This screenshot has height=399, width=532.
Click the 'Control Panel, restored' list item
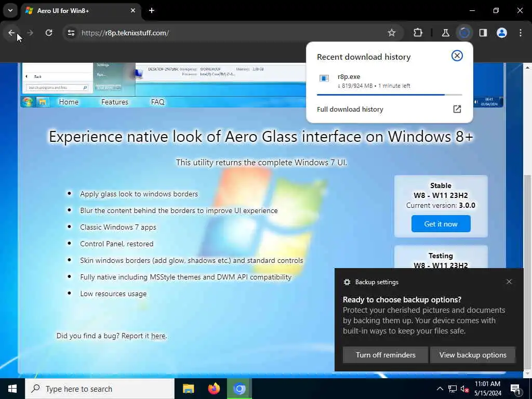[x=117, y=244]
